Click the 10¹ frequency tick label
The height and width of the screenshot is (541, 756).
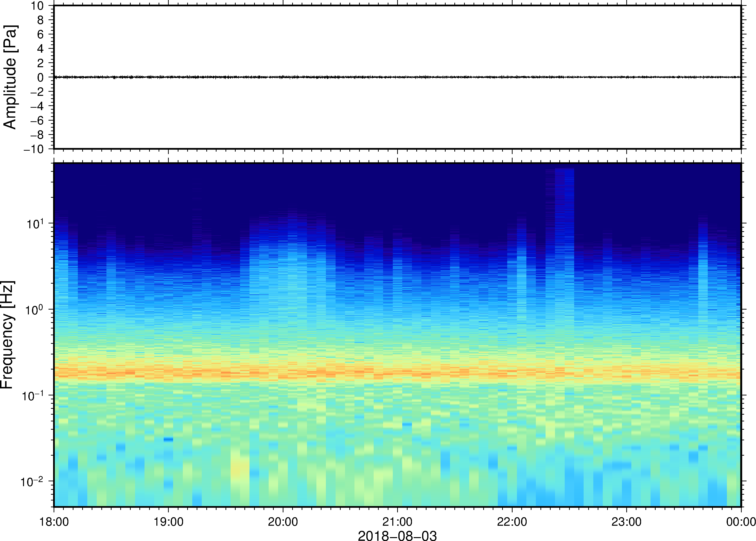point(35,223)
